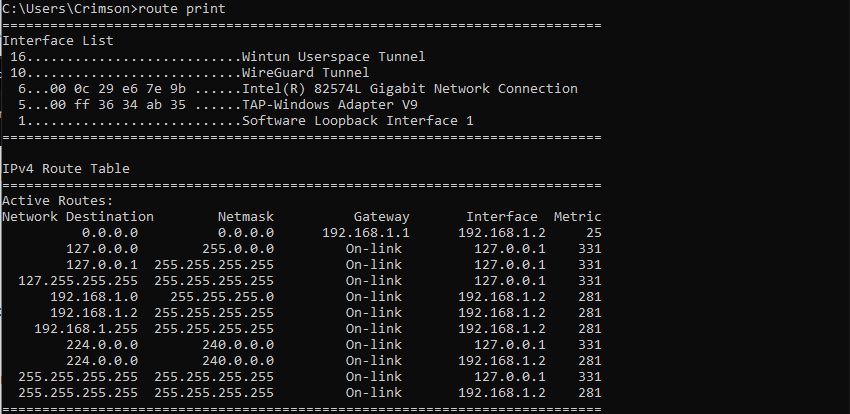This screenshot has height=414, width=850.
Task: Click the 192.168.1.255 destination entry
Action: pos(86,329)
